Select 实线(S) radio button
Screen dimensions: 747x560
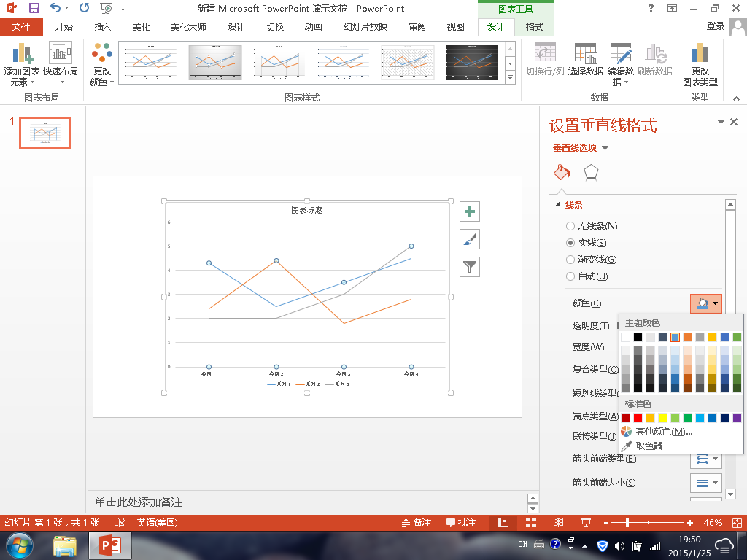(570, 243)
